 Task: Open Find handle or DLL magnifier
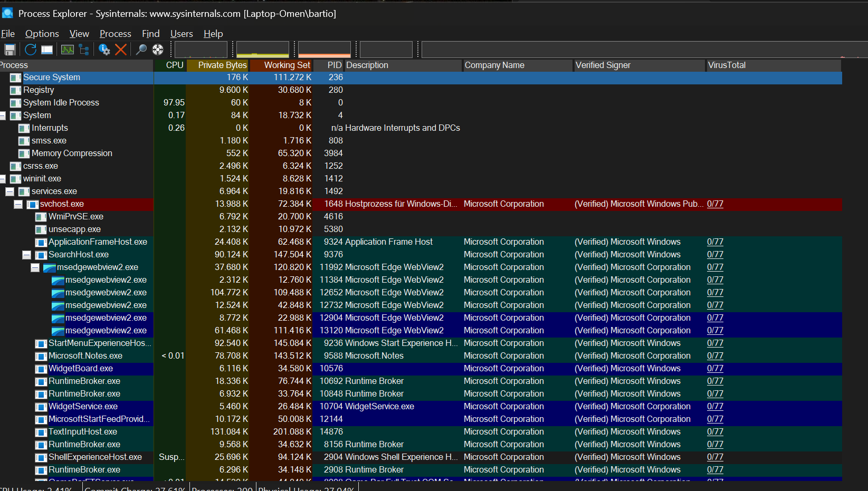click(141, 50)
